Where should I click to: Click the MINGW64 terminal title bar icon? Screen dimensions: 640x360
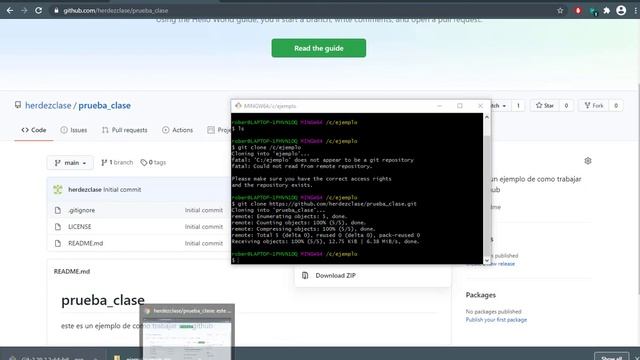[238, 106]
